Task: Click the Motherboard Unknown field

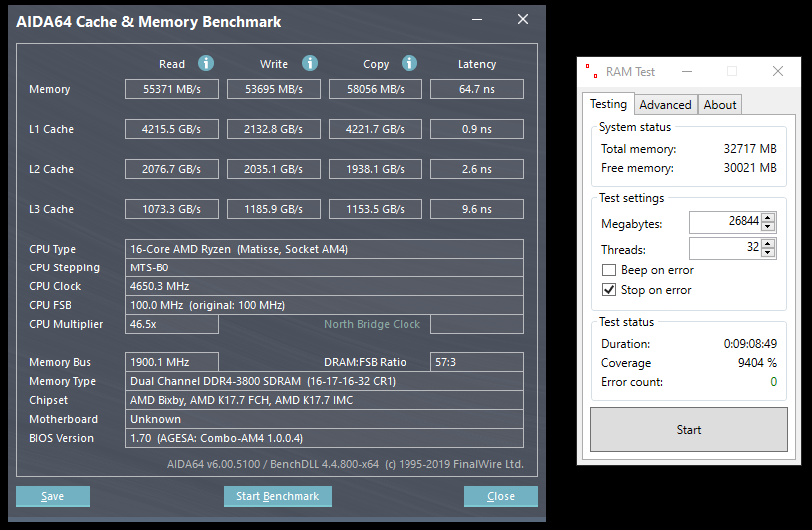Action: click(x=325, y=419)
